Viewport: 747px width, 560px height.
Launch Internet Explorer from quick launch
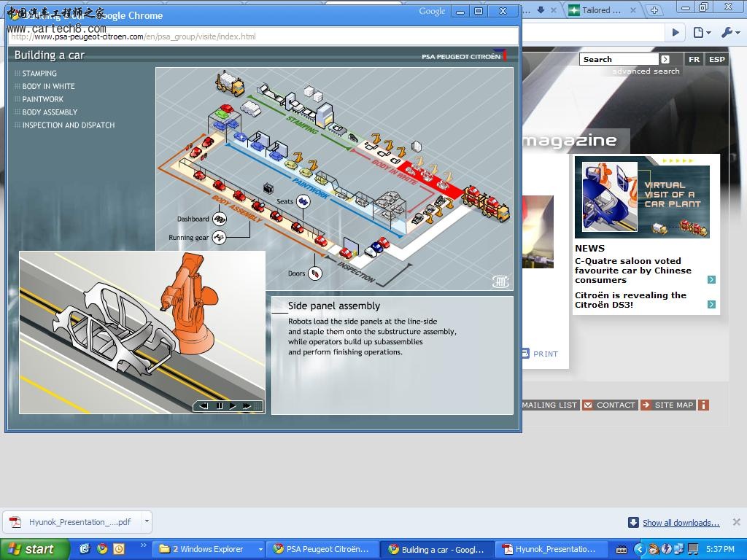click(86, 549)
